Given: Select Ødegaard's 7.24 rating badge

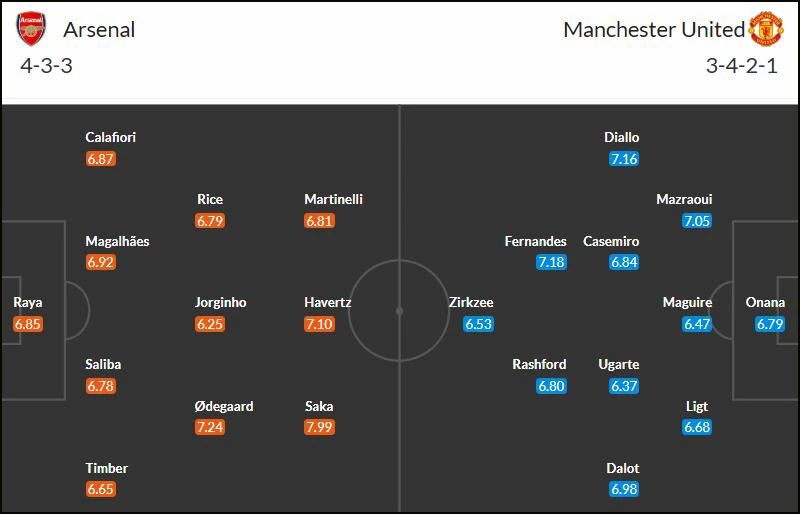Looking at the screenshot, I should [x=210, y=427].
